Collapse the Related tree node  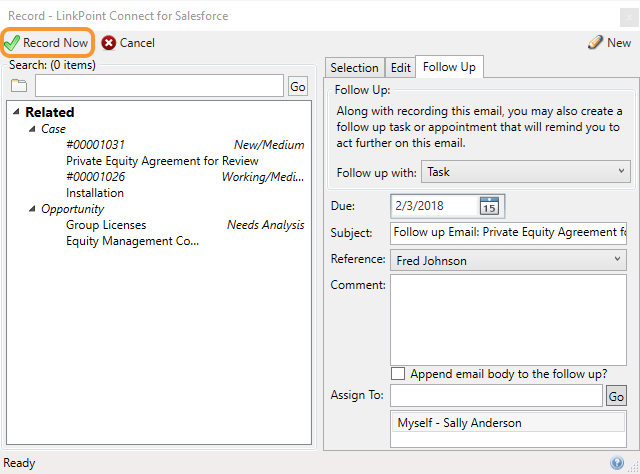click(16, 111)
